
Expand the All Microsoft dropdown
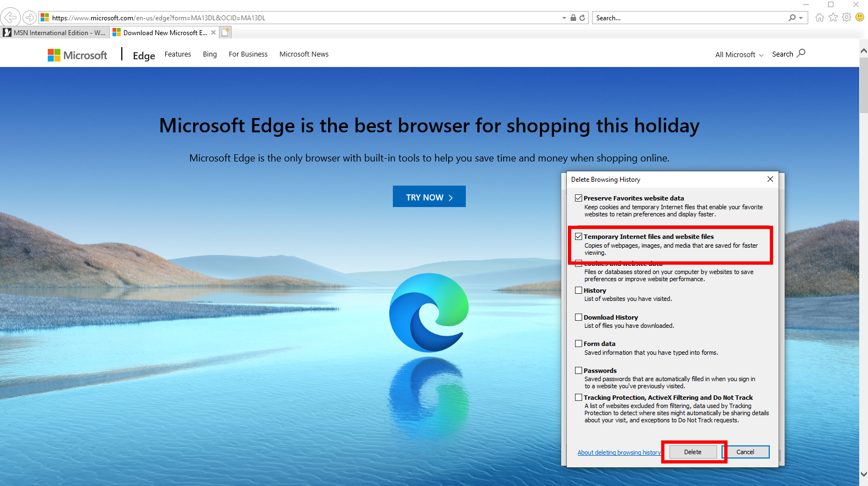(739, 55)
